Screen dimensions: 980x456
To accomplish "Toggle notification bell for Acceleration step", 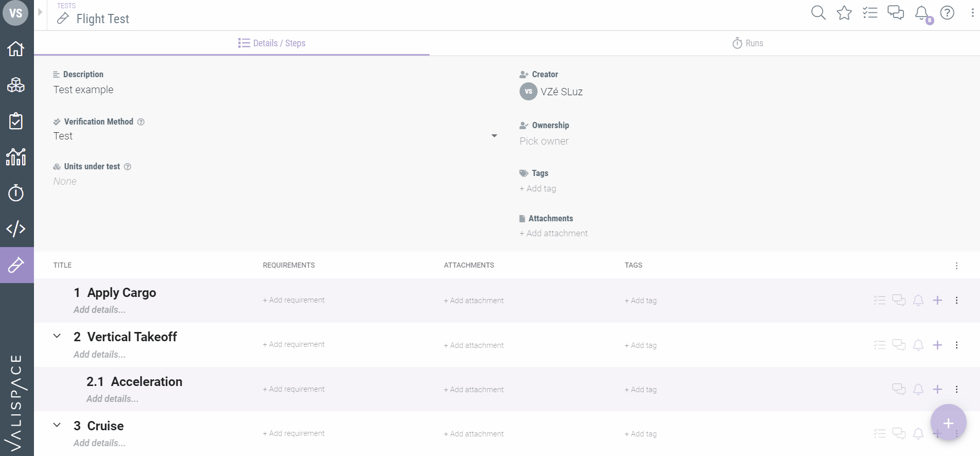I will [x=918, y=389].
